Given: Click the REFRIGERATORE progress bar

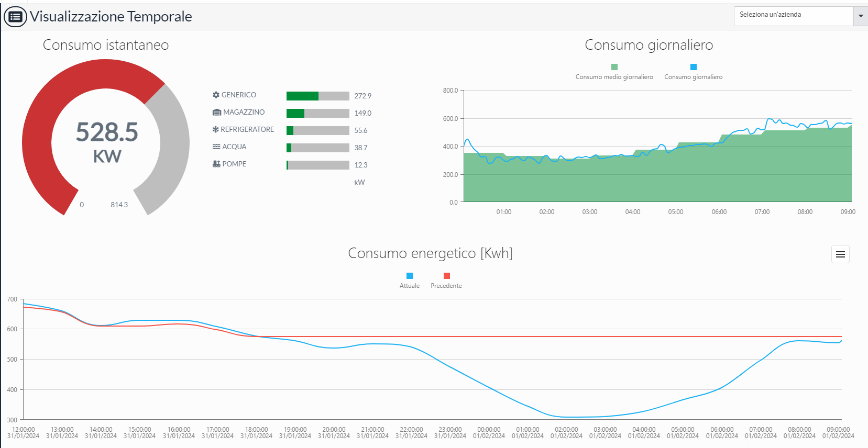Looking at the screenshot, I should tap(318, 130).
